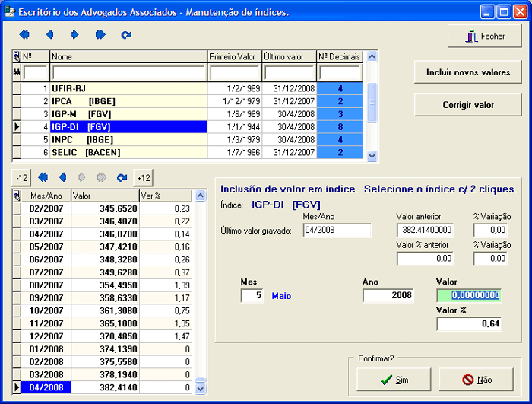The width and height of the screenshot is (532, 404).
Task: Select the IPCA [IBGE] index row
Action: pyautogui.click(x=187, y=101)
